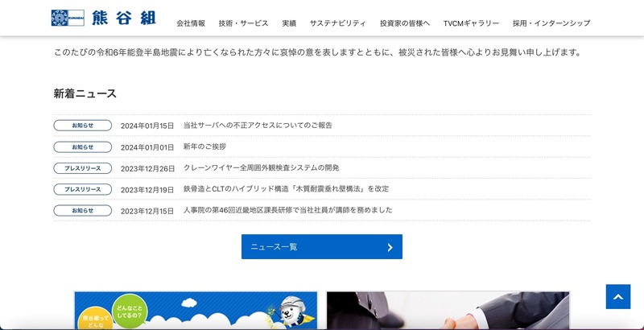644x330 pixels.
Task: Go to サステナビリティ menu item
Action: tap(337, 23)
